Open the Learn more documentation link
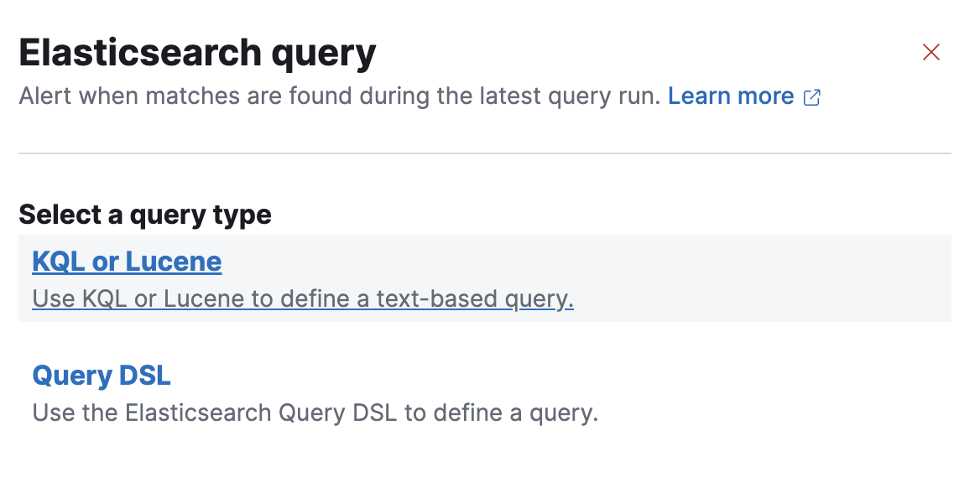Image resolution: width=980 pixels, height=503 pixels. click(x=729, y=96)
